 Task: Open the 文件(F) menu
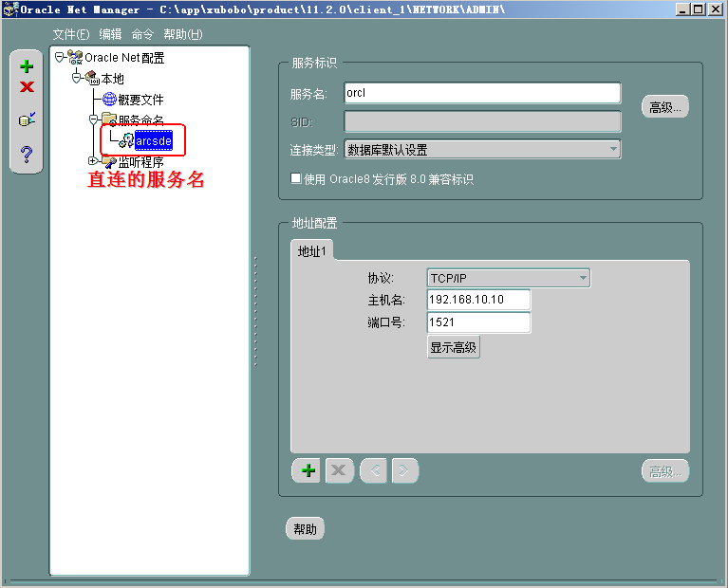(70, 34)
